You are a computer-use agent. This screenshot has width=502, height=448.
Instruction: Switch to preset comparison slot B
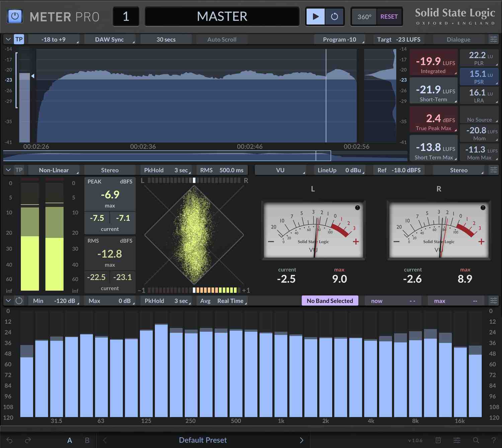pos(87,440)
